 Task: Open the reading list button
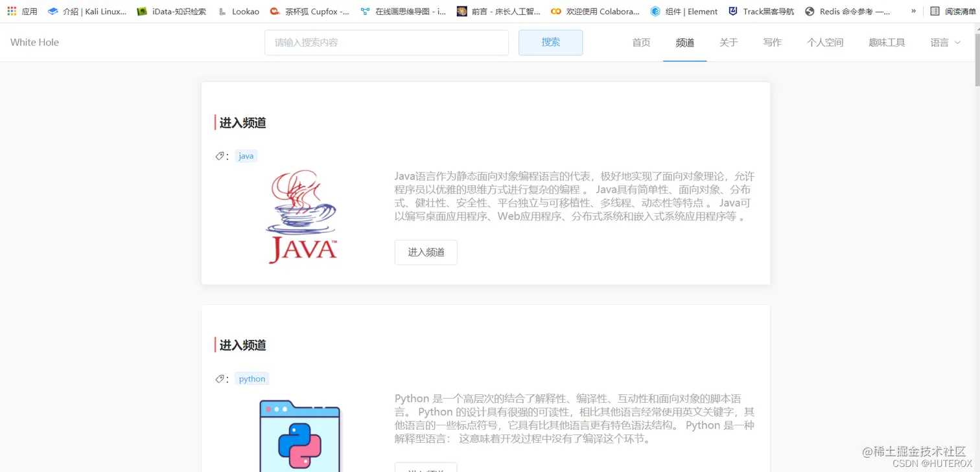pyautogui.click(x=952, y=11)
